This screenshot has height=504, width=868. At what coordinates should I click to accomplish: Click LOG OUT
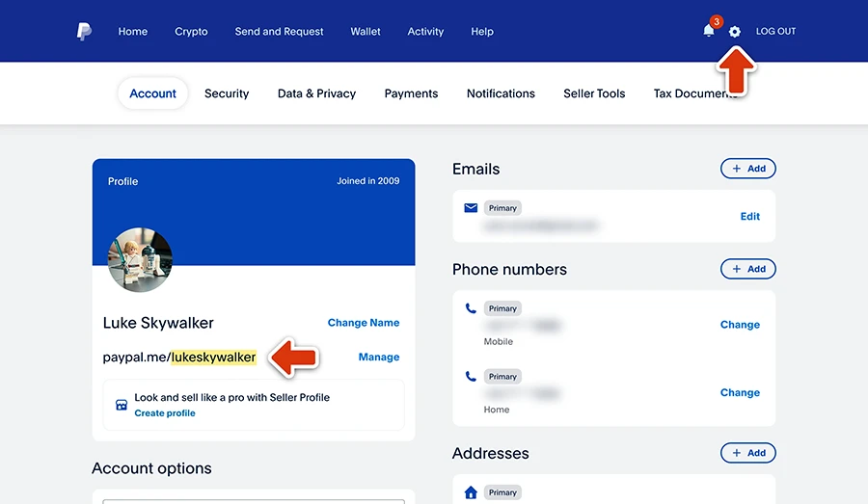[x=775, y=32]
